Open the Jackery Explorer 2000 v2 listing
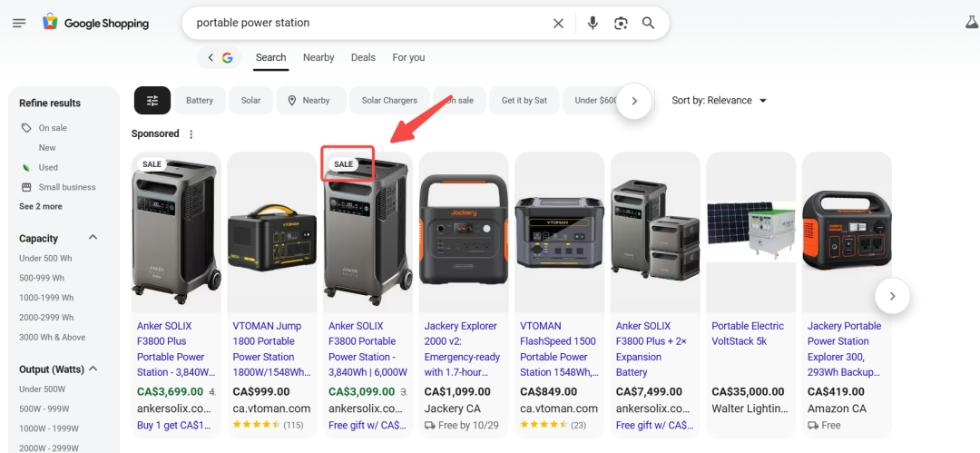The image size is (980, 453). pyautogui.click(x=461, y=349)
